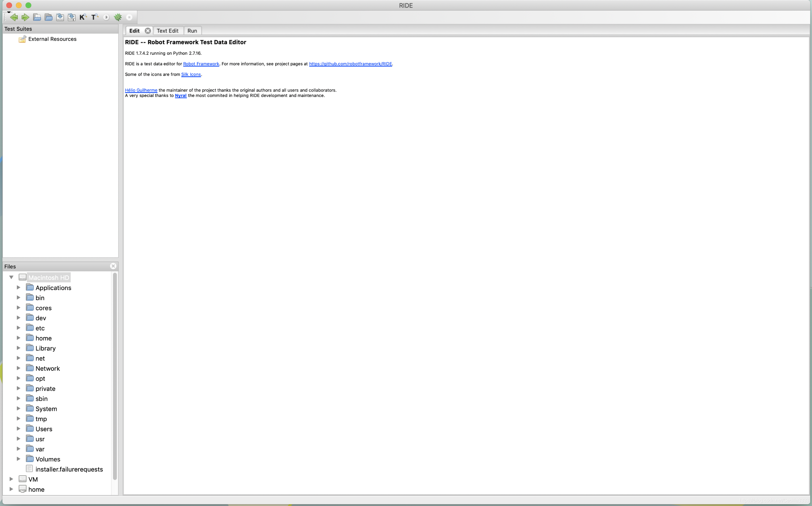Image resolution: width=812 pixels, height=506 pixels.
Task: Expand the bin folder
Action: point(19,298)
